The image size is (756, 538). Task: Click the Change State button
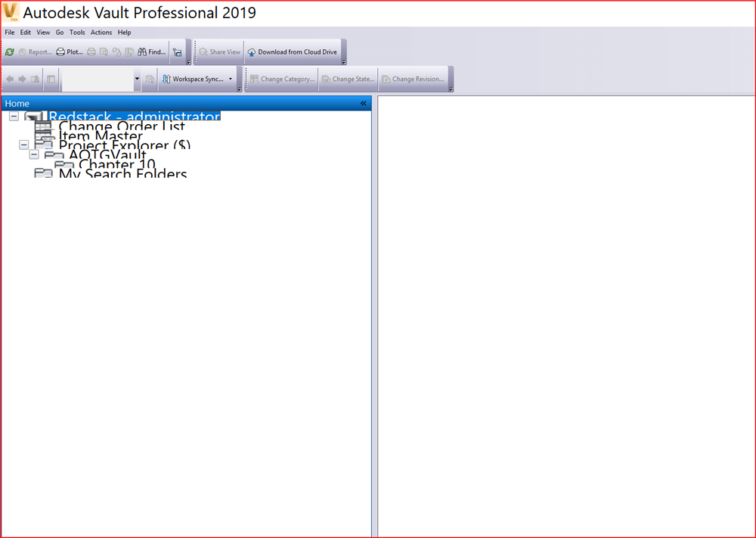point(348,79)
